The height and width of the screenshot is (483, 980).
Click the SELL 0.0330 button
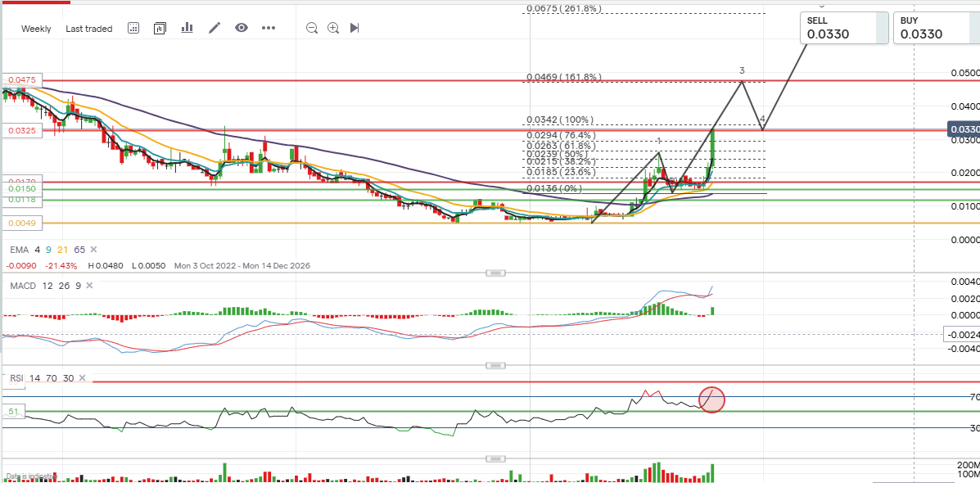843,27
